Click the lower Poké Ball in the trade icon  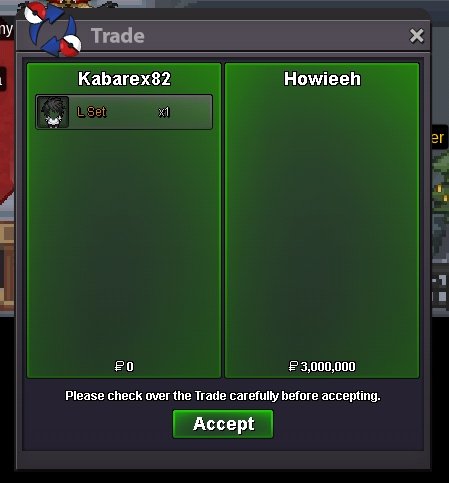click(70, 45)
